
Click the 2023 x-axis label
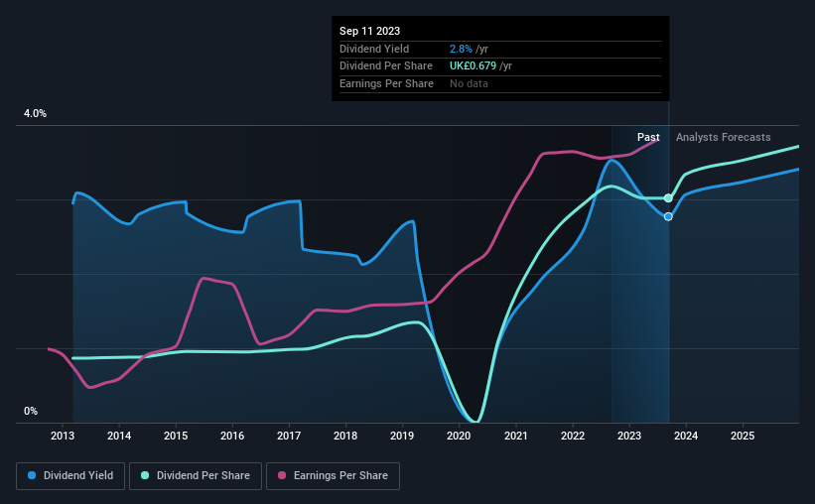(x=629, y=436)
